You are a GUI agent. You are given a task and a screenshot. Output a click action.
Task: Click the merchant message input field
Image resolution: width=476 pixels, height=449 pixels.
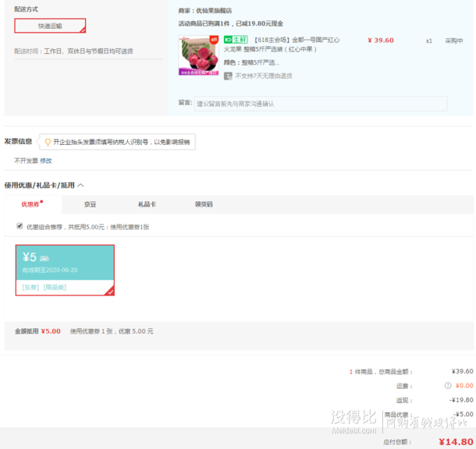click(x=320, y=104)
